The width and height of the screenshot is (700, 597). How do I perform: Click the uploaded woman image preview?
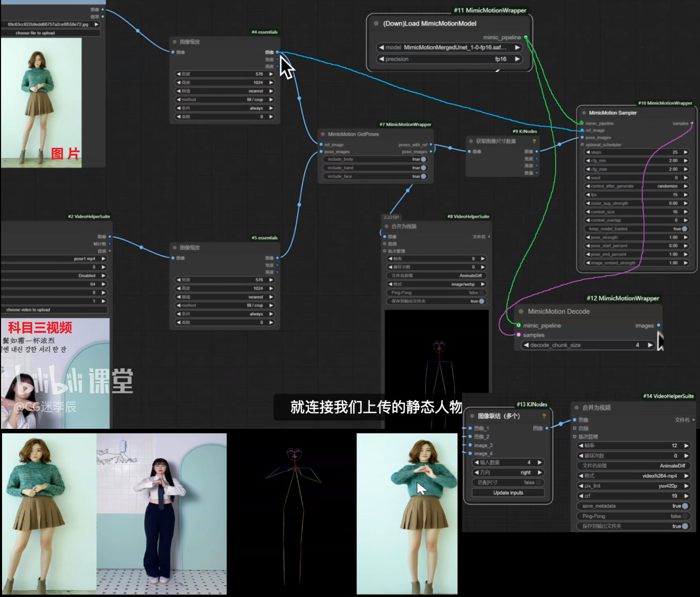(x=41, y=103)
